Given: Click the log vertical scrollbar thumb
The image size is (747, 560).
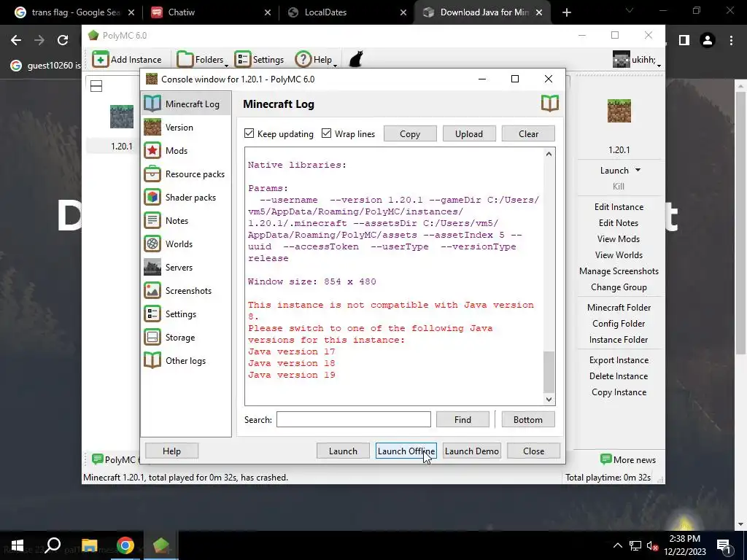Looking at the screenshot, I should point(549,373).
